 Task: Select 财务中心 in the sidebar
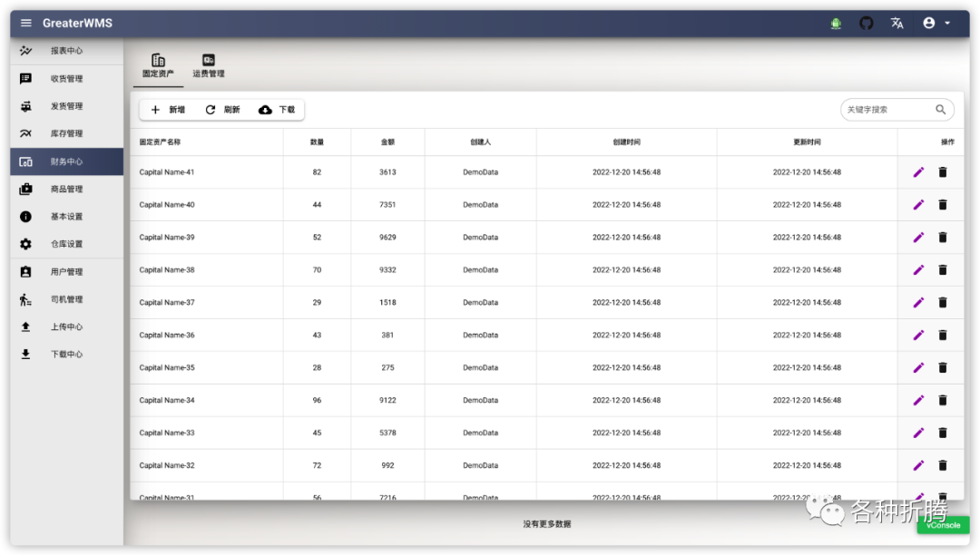[66, 161]
